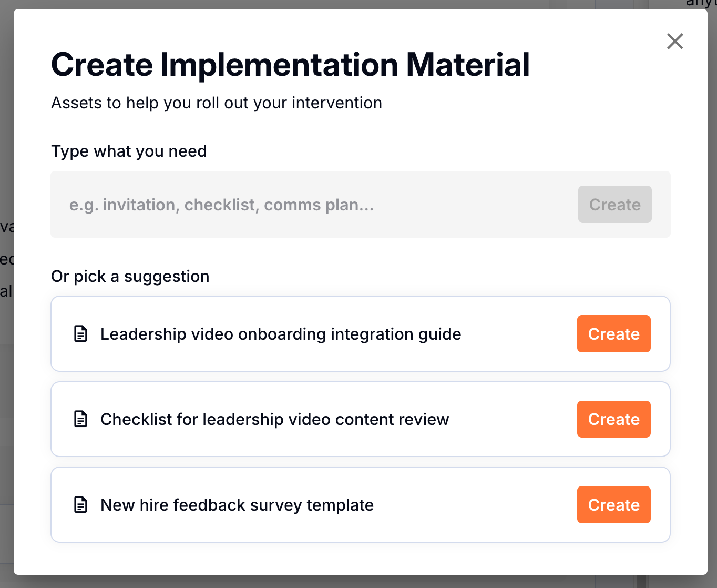Click the 'Type what you need' label
The width and height of the screenshot is (717, 588).
point(129,151)
